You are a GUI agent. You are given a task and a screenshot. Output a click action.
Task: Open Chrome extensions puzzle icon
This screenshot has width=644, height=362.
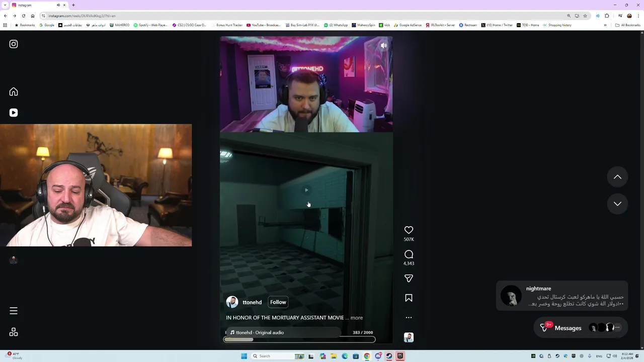[x=607, y=16]
